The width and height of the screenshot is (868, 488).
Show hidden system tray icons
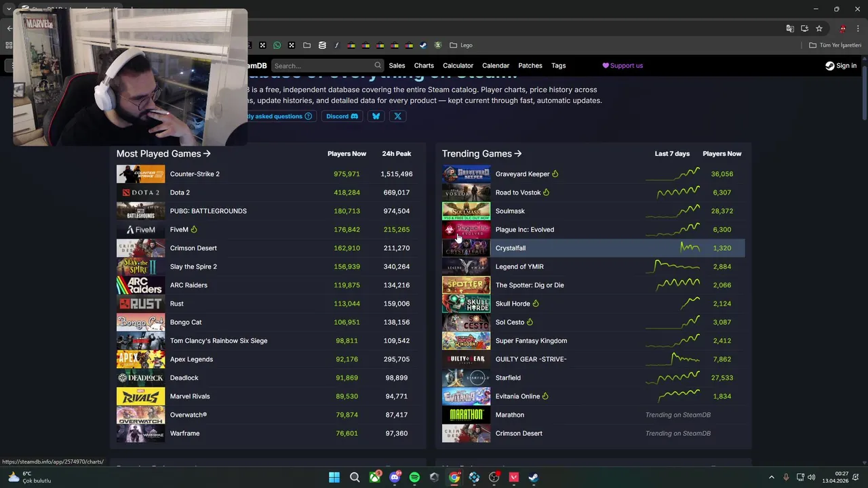click(x=771, y=478)
